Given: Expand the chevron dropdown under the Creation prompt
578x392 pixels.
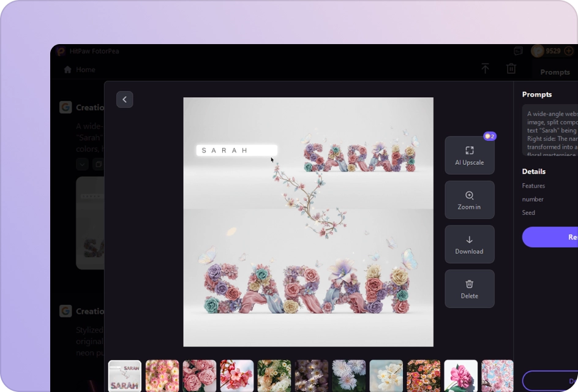Looking at the screenshot, I should (82, 164).
